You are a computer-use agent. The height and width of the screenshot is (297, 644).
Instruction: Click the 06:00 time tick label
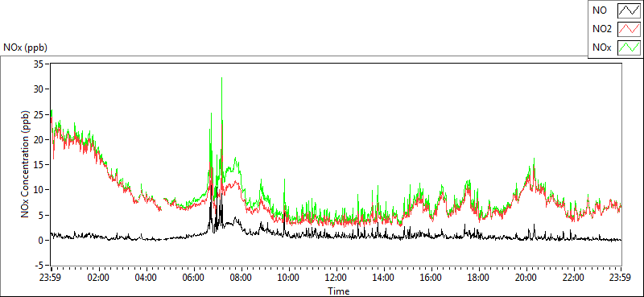(x=194, y=277)
